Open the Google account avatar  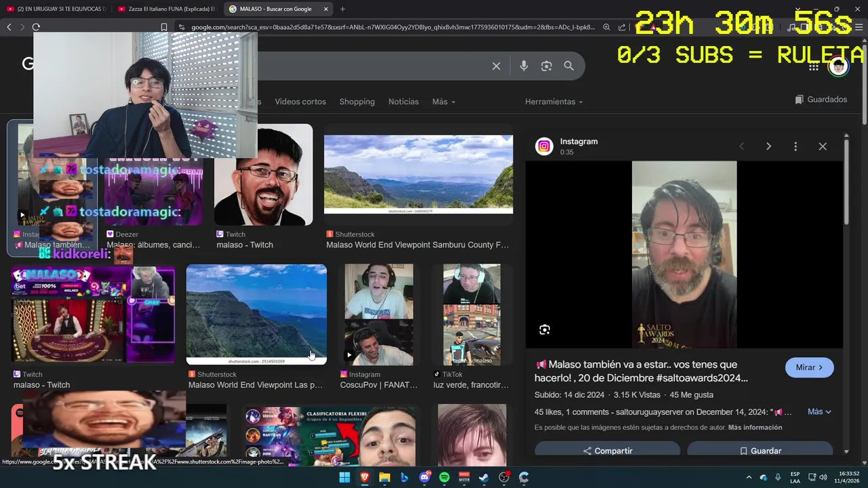click(x=839, y=66)
